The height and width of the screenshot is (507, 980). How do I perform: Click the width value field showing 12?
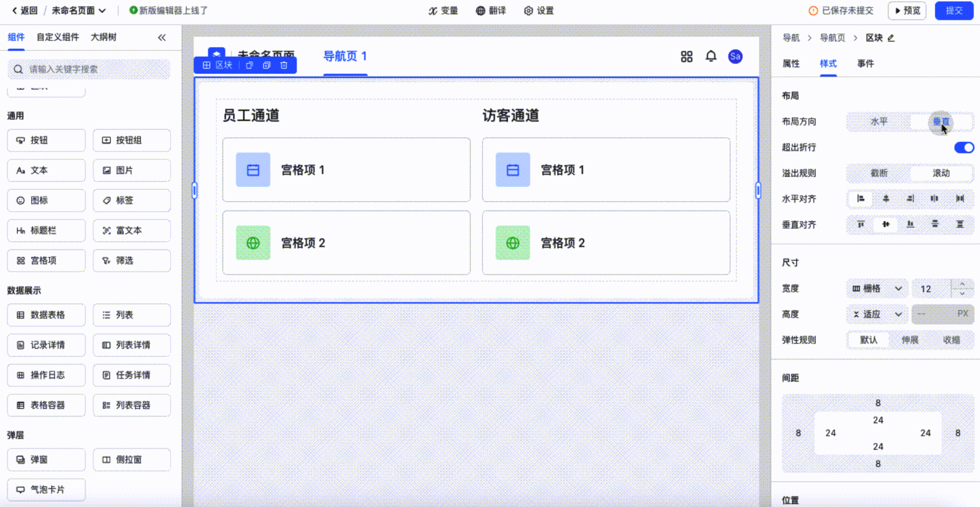931,289
